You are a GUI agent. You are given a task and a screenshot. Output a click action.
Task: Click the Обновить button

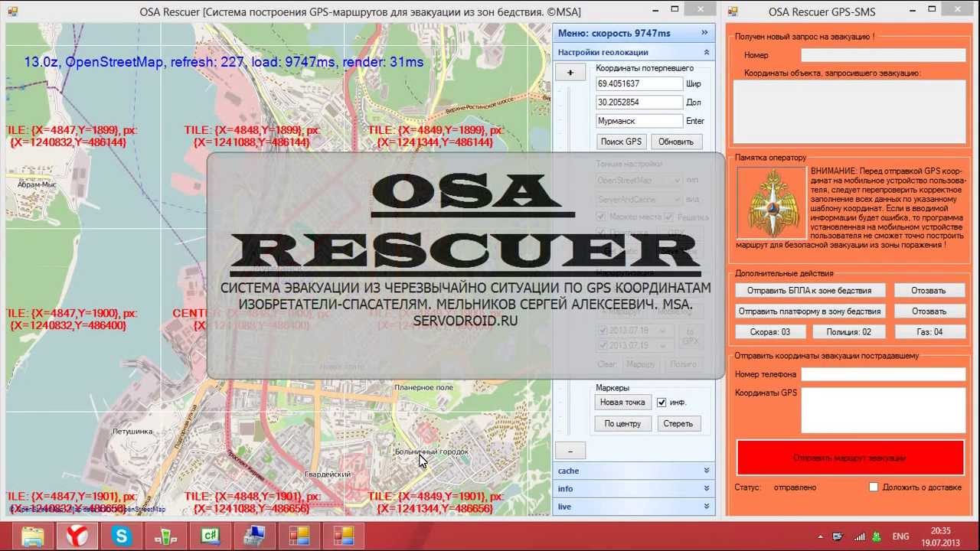click(675, 142)
